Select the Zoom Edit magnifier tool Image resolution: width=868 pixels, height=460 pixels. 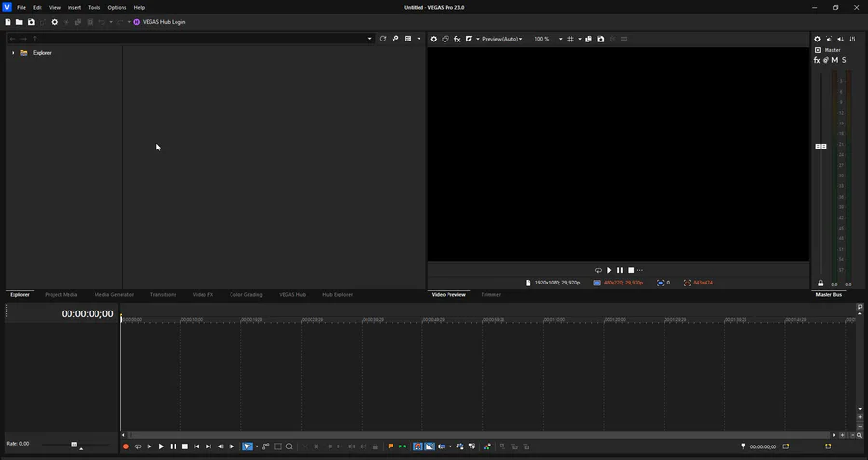(x=289, y=446)
